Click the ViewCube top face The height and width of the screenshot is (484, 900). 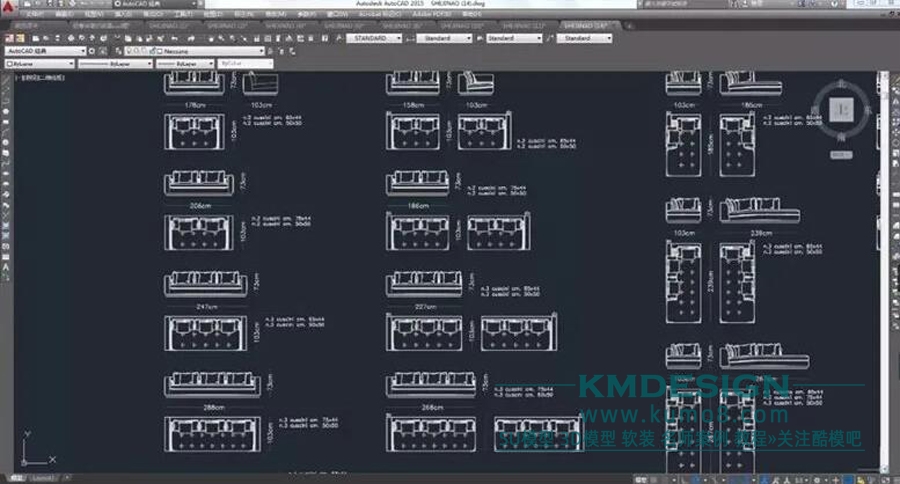[x=843, y=108]
